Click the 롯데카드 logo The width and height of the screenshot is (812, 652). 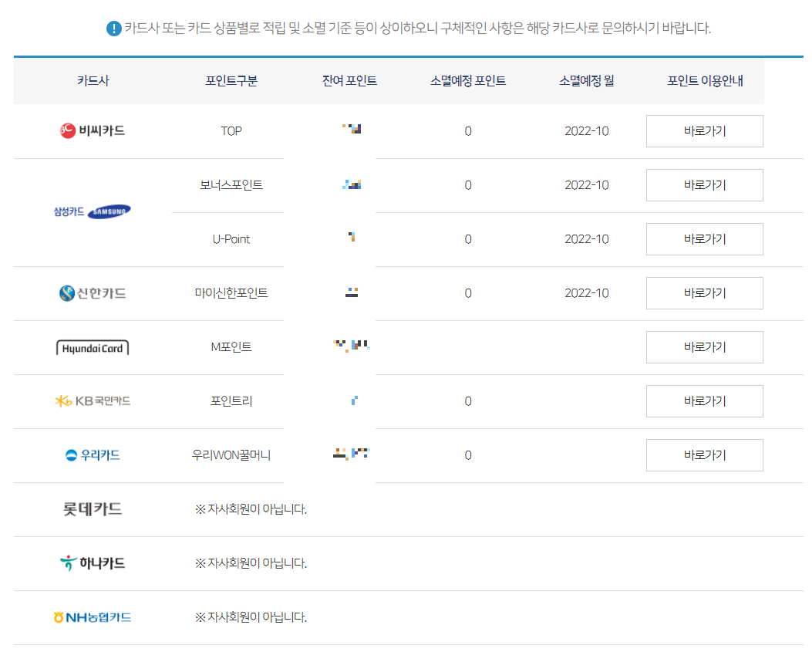coord(93,509)
